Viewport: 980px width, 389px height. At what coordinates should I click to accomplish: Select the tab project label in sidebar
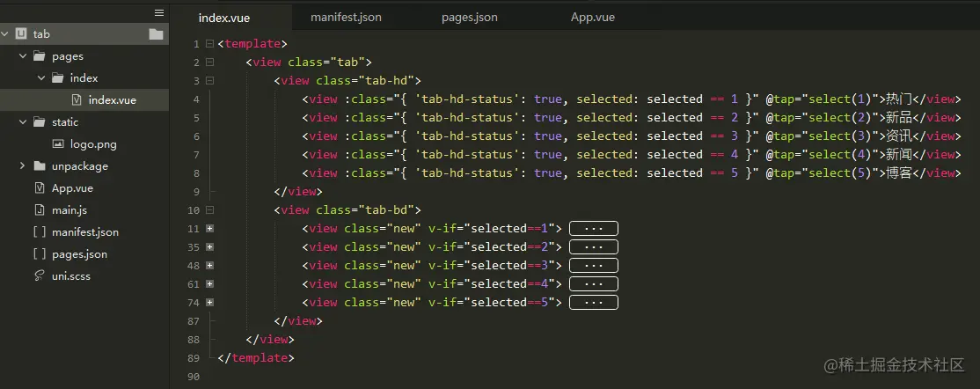click(41, 34)
